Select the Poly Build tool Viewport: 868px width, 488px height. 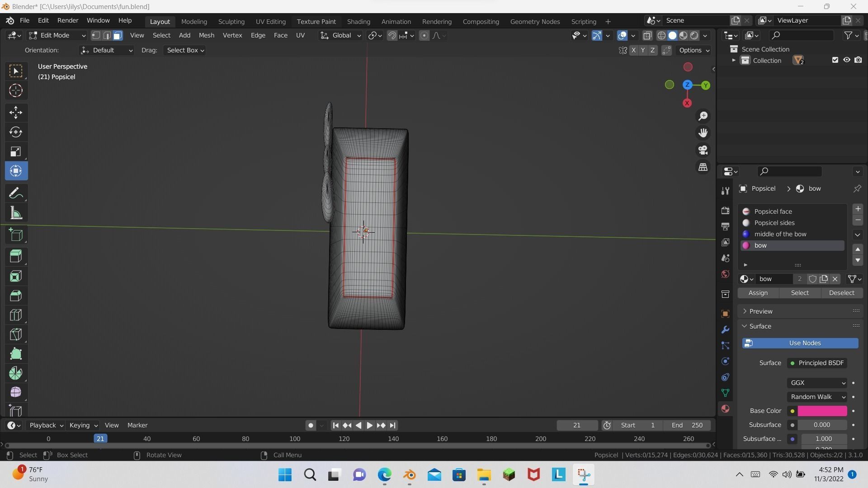point(16,354)
